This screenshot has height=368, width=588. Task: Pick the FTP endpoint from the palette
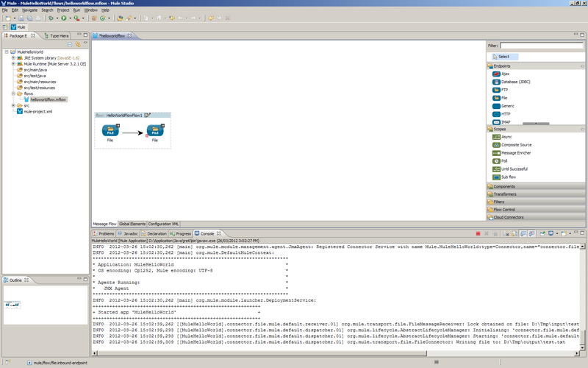pos(501,90)
